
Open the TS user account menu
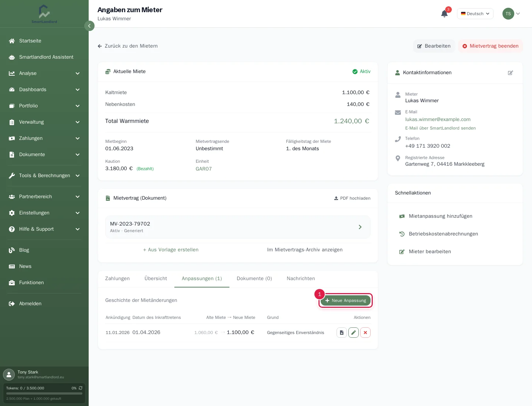click(x=511, y=14)
